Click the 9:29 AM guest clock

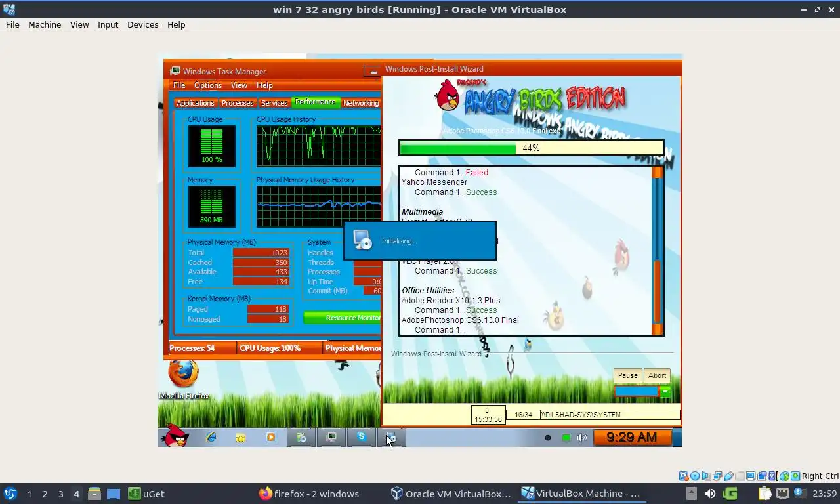pyautogui.click(x=631, y=437)
